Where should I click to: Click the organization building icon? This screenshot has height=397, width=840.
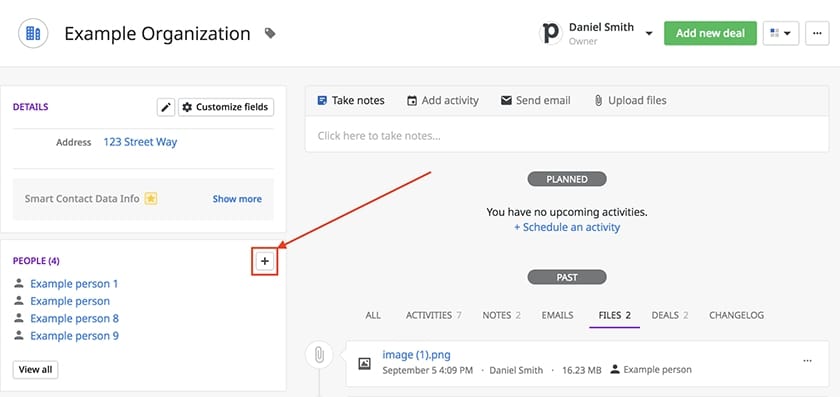point(33,34)
